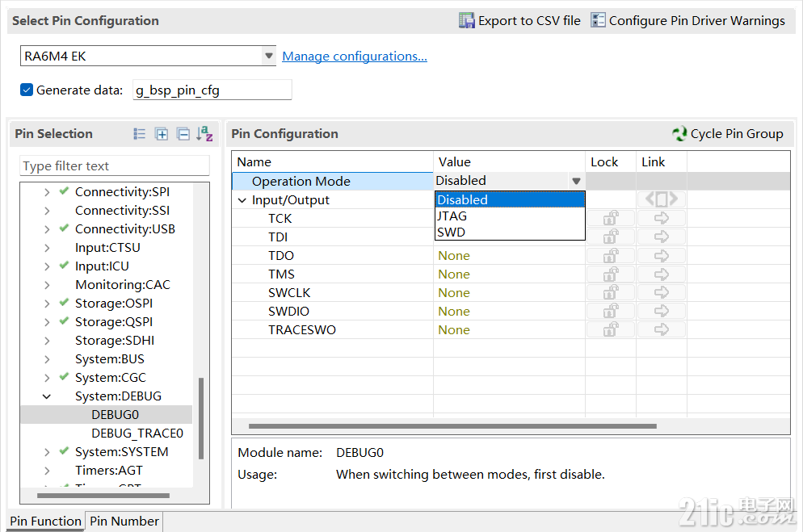Click the lock icon for TRACESWO row
Screen dimensions: 803x532
tap(611, 330)
